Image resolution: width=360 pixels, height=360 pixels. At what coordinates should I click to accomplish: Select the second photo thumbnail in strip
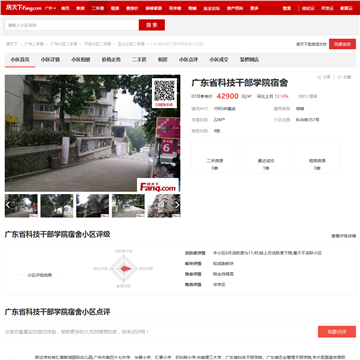pos(57,206)
